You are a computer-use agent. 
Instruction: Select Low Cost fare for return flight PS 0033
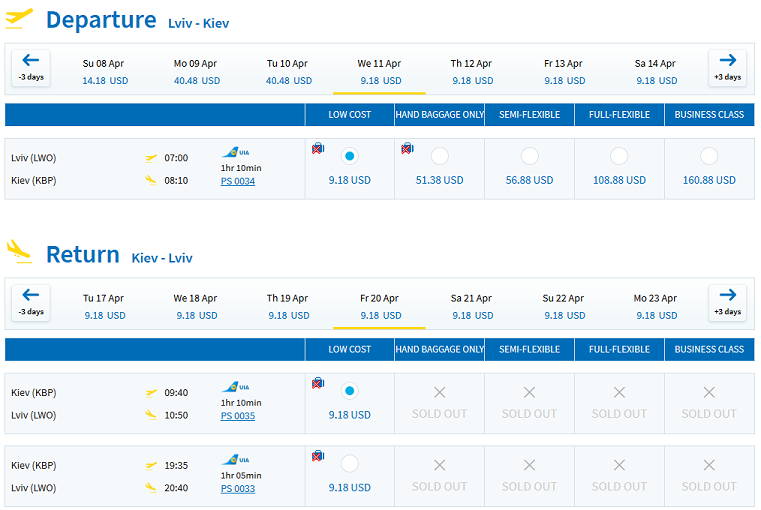(349, 464)
